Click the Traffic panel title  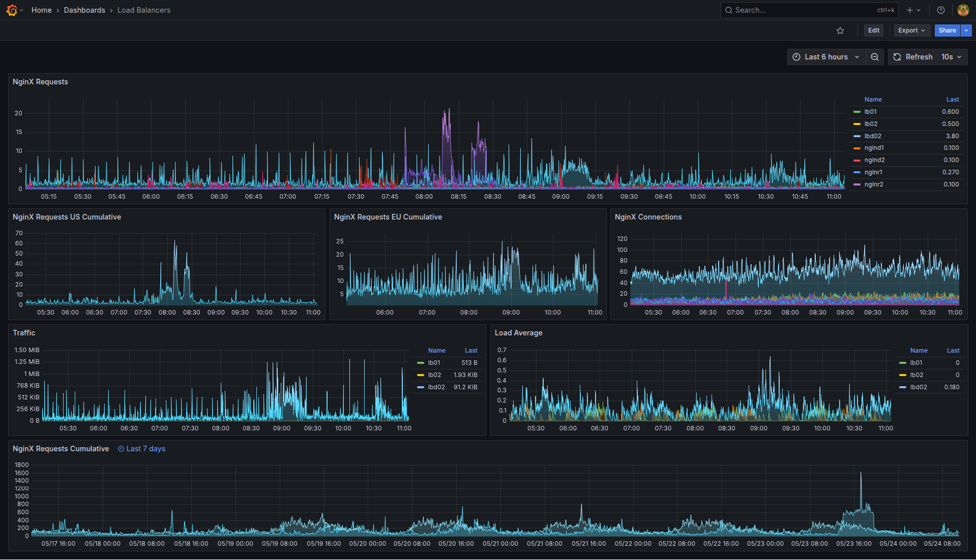[24, 333]
